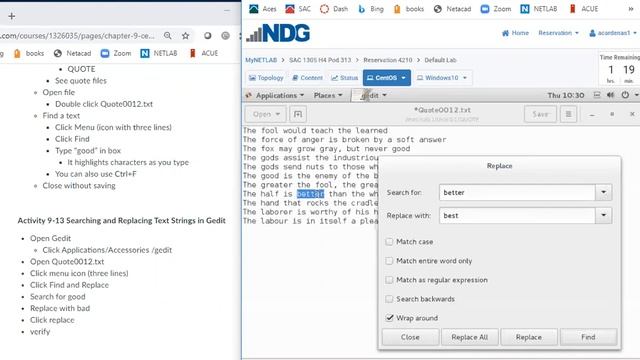Image resolution: width=640 pixels, height=360 pixels.
Task: Click the power icon in CentOS panel
Action: coord(625,95)
